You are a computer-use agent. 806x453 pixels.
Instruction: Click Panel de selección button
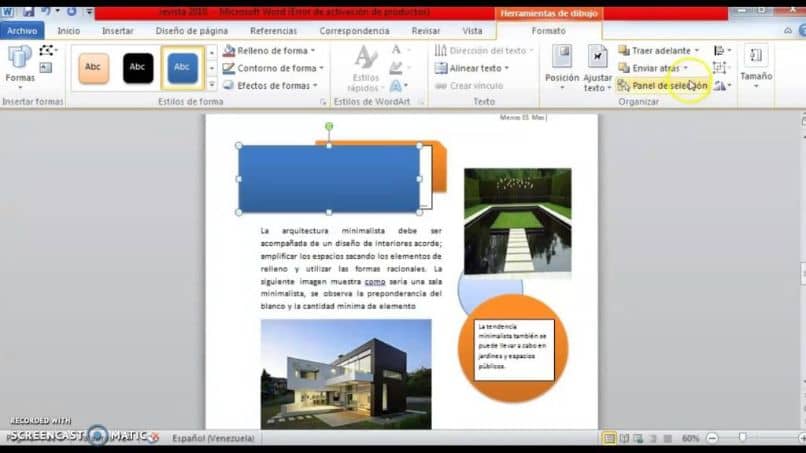tap(663, 85)
